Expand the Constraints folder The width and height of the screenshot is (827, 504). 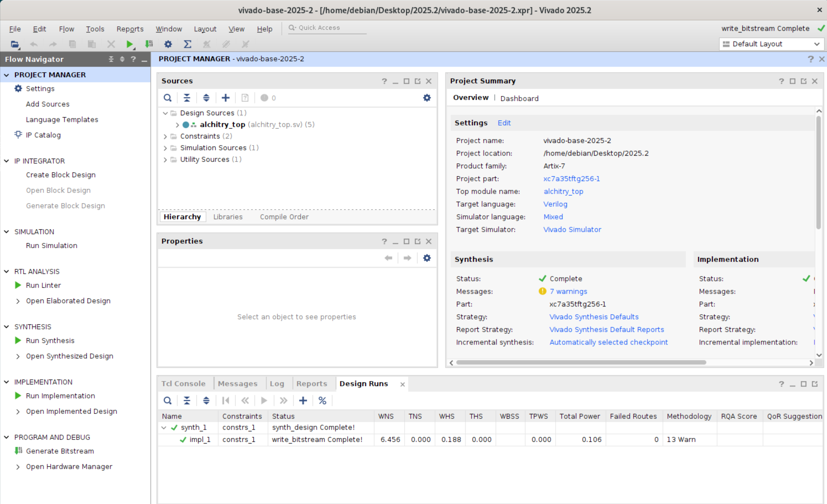165,136
